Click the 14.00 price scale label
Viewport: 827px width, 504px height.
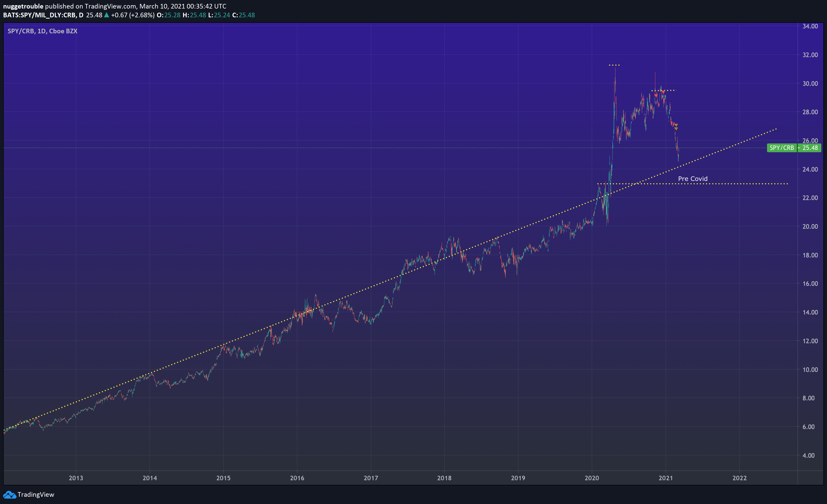(810, 312)
